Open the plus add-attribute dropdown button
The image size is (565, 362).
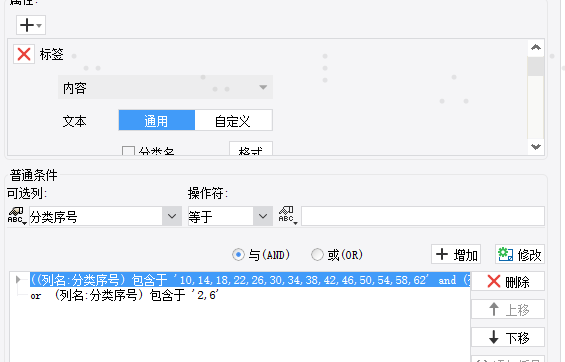point(31,25)
